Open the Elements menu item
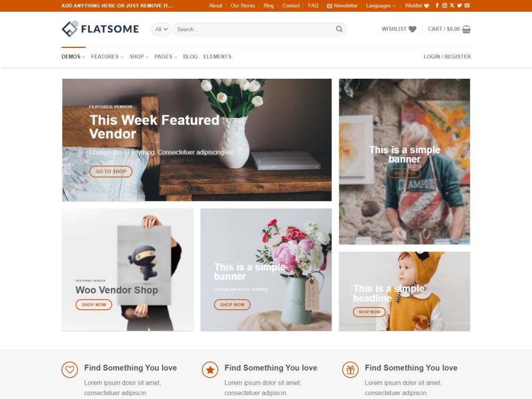 tap(217, 57)
